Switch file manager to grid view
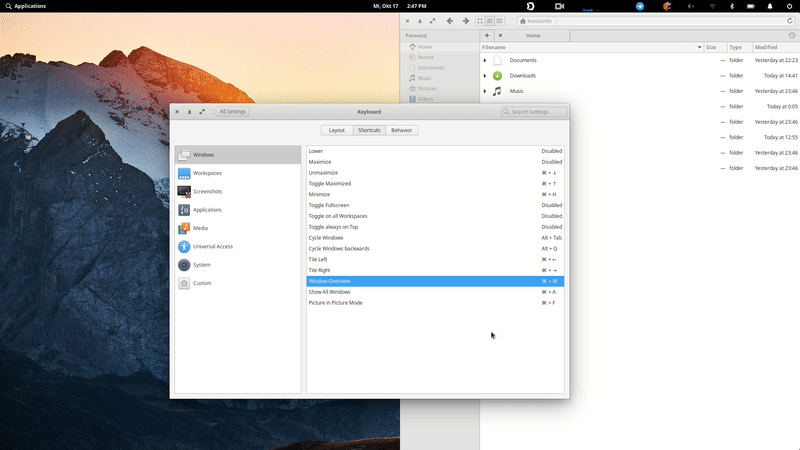This screenshot has height=450, width=800. (480, 21)
